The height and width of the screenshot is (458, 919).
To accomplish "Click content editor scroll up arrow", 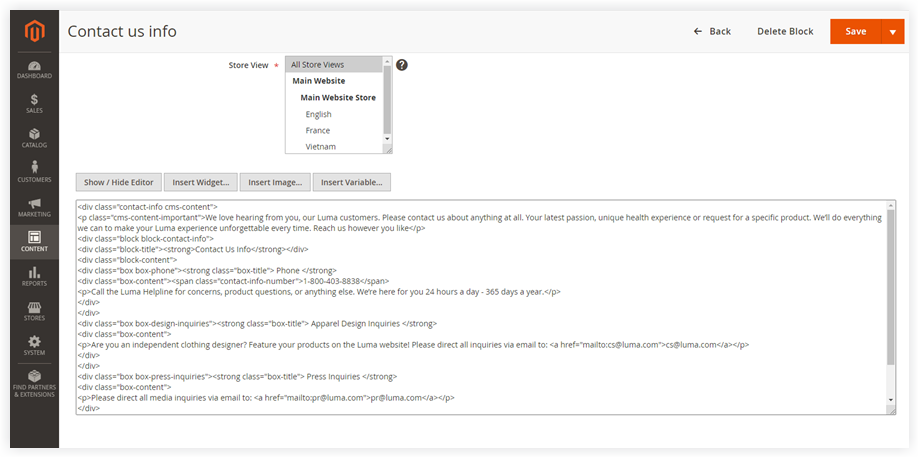I will [891, 205].
